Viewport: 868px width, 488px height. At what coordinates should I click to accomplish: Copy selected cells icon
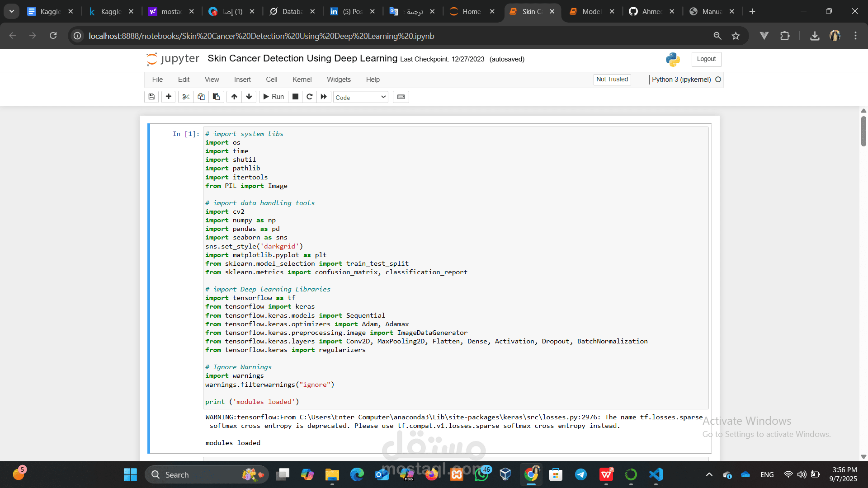click(x=201, y=97)
